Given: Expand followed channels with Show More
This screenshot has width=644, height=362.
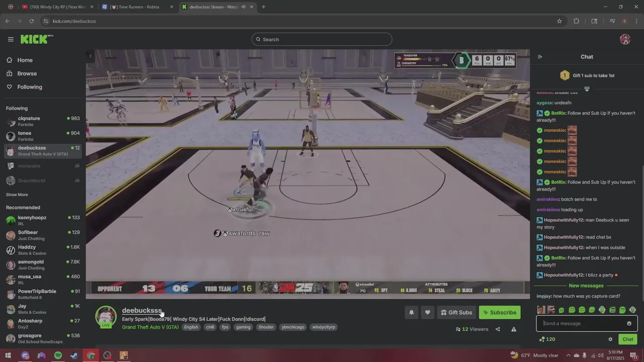Looking at the screenshot, I should (17, 195).
